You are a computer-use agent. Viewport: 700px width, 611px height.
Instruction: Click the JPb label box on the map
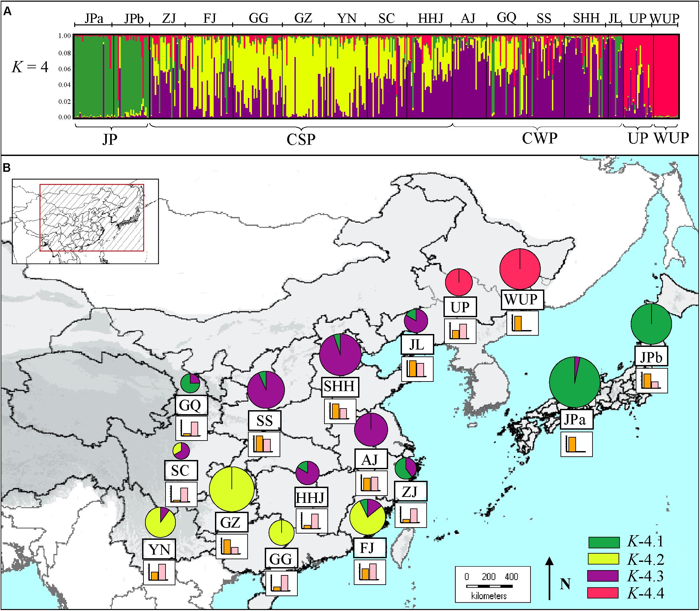(651, 357)
